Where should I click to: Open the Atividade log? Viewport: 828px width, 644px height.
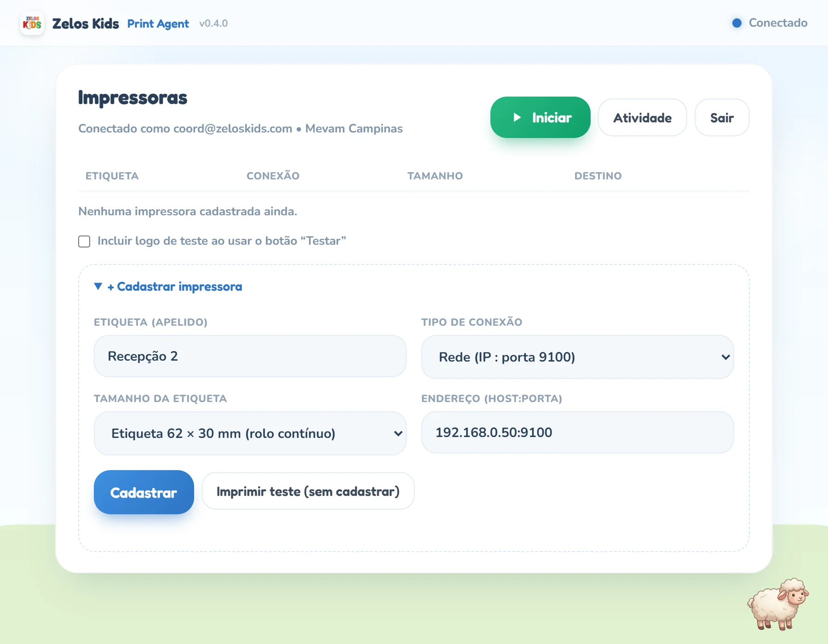[x=642, y=117]
